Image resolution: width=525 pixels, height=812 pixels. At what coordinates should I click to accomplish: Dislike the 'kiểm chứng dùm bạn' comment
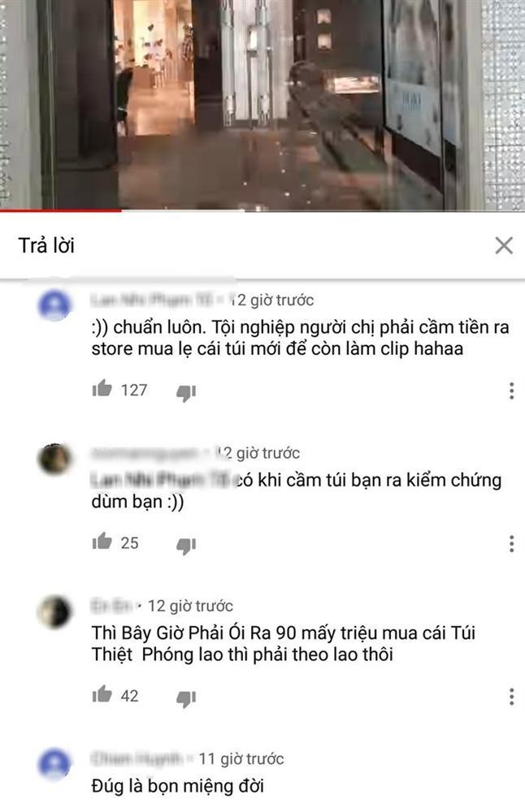[x=186, y=546]
